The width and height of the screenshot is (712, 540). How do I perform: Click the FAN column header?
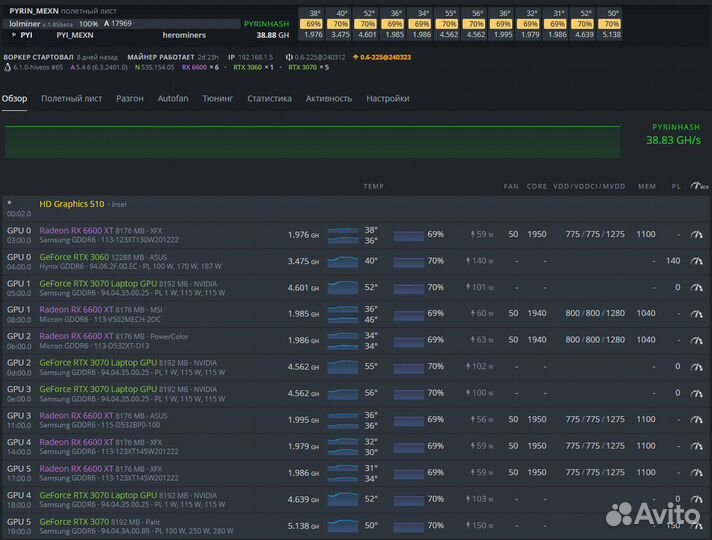tap(511, 186)
